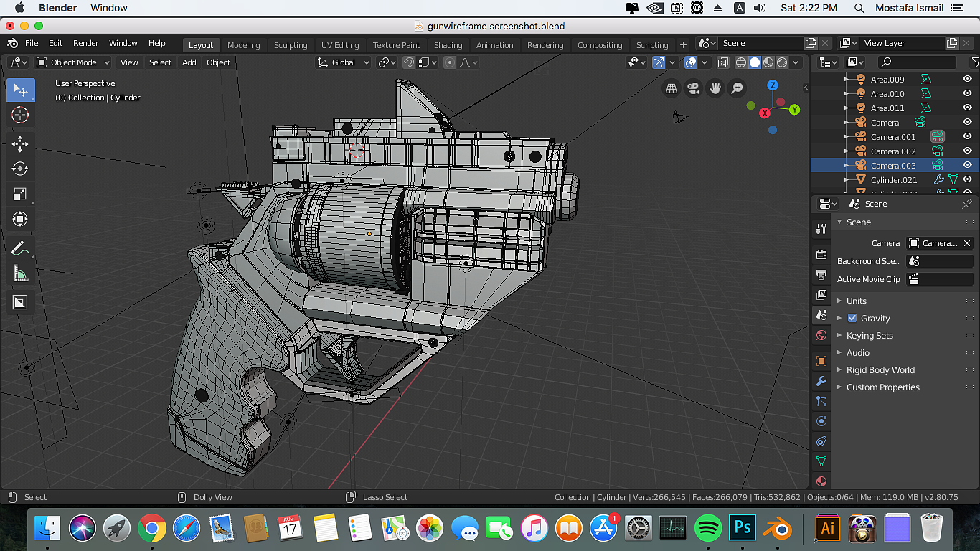Toggle visibility of Area.009
The width and height of the screenshot is (980, 551).
click(x=967, y=80)
